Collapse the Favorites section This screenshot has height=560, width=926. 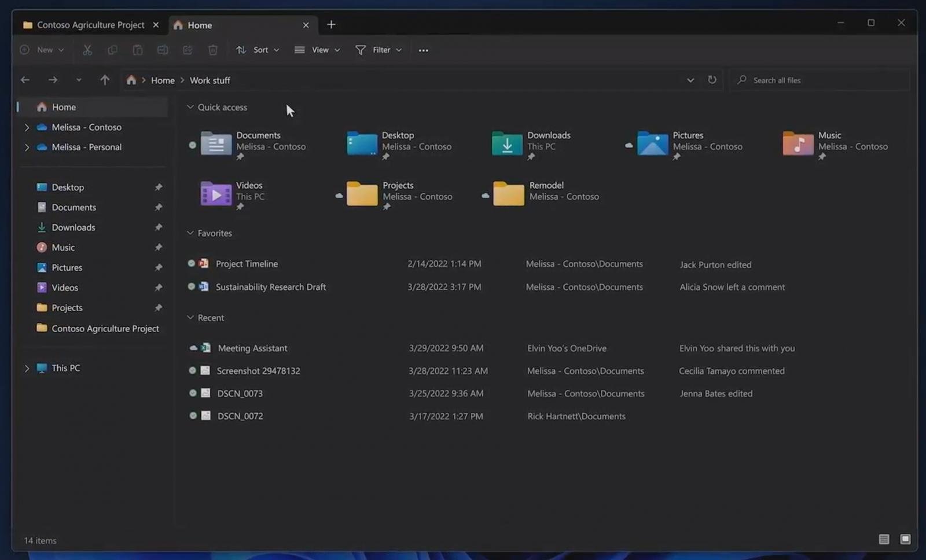click(x=190, y=233)
